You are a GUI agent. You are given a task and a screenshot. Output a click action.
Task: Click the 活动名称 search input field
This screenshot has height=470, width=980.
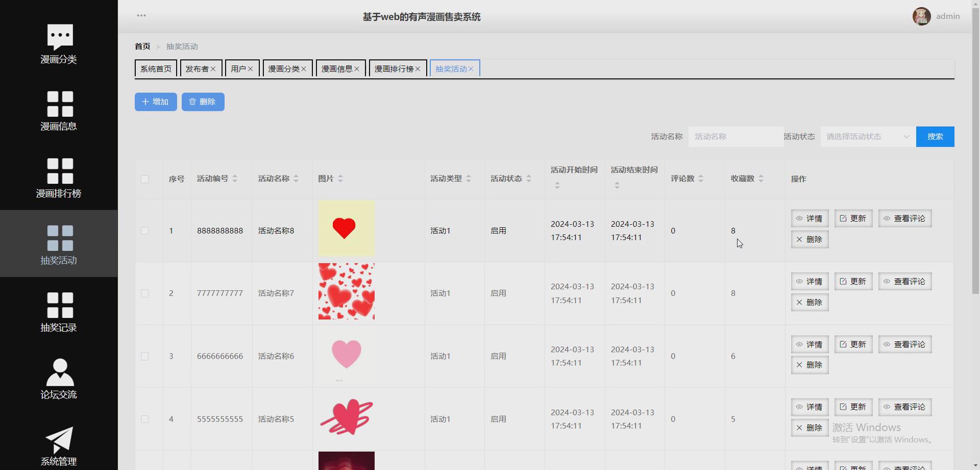(x=736, y=137)
